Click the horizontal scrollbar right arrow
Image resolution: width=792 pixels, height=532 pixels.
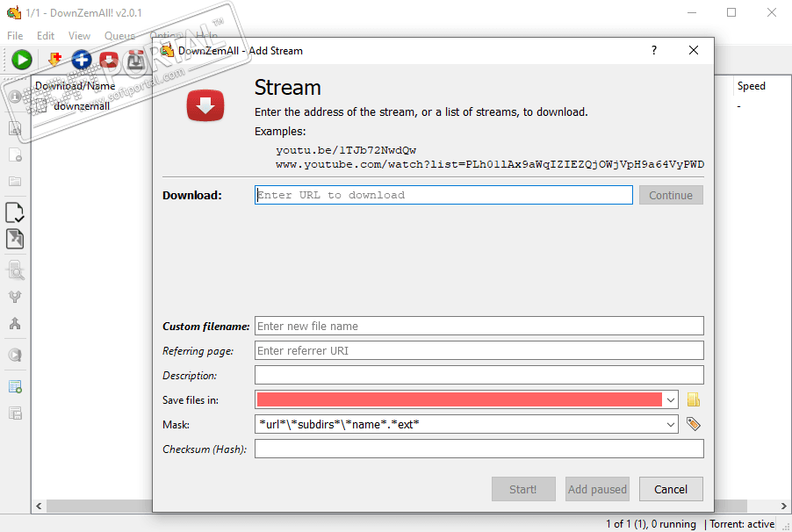coord(783,506)
